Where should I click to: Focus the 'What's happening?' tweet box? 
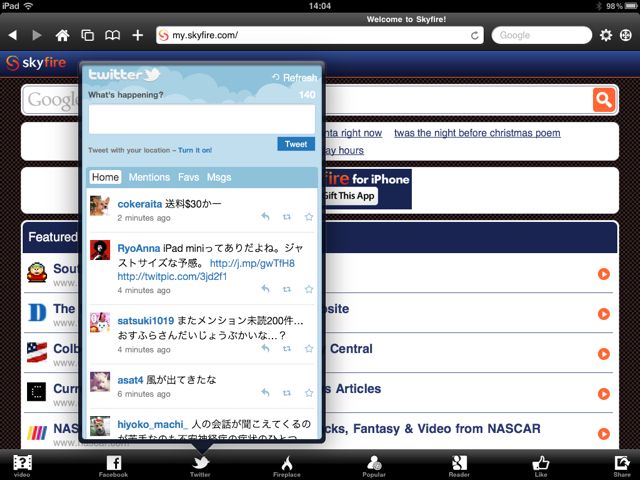click(202, 119)
